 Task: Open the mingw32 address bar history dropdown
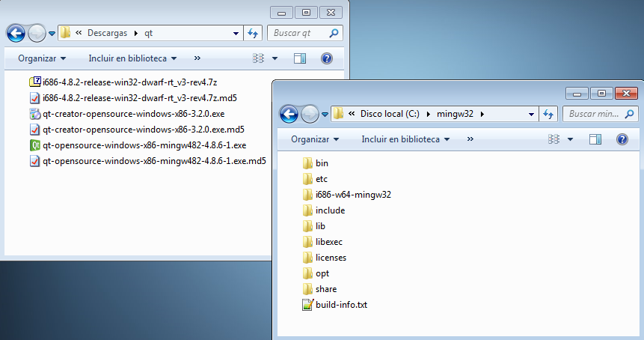click(x=531, y=115)
